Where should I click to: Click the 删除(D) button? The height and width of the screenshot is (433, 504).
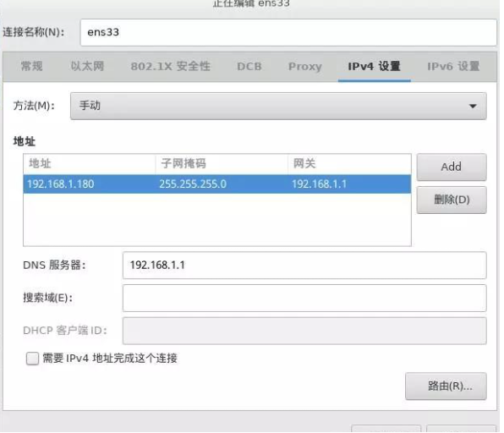click(452, 200)
